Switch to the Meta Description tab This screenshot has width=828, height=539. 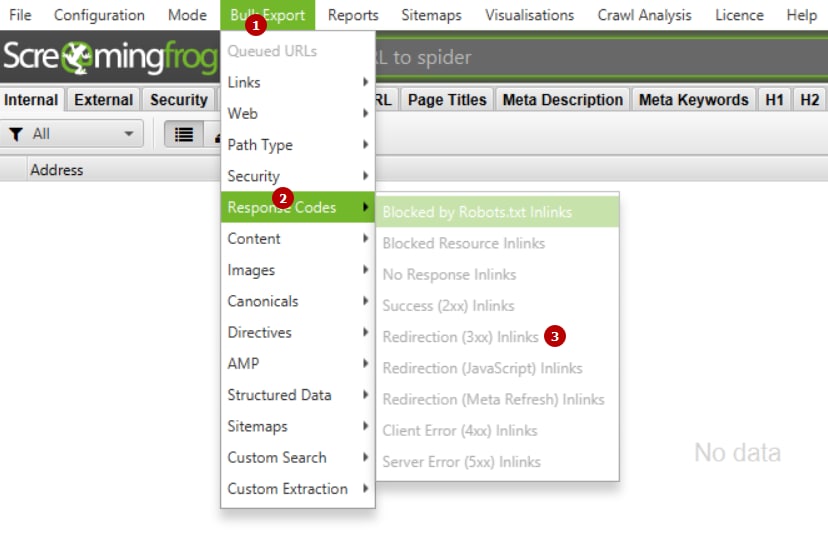click(562, 99)
